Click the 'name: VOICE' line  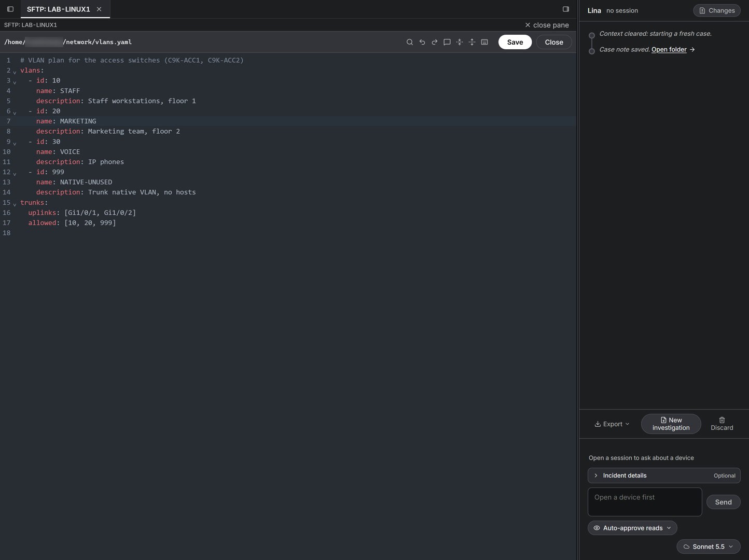(x=58, y=152)
